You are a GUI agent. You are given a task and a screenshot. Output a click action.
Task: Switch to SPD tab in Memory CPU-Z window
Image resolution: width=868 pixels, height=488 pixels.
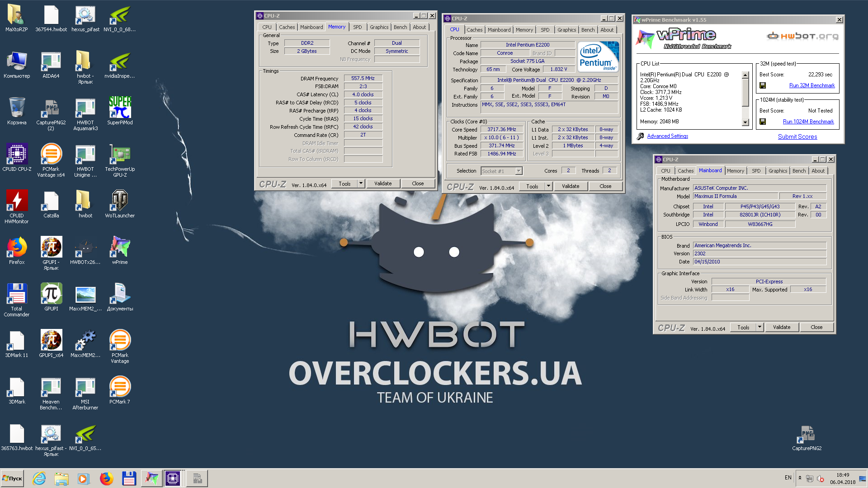(357, 27)
